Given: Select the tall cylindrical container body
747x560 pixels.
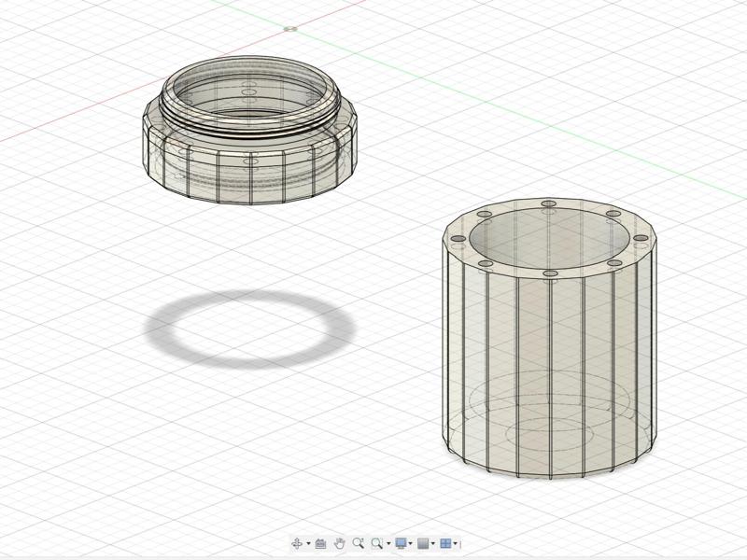Looking at the screenshot, I should [x=549, y=338].
